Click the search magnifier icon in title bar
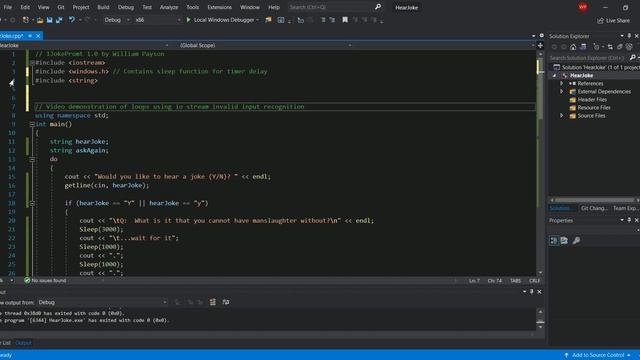 click(378, 7)
